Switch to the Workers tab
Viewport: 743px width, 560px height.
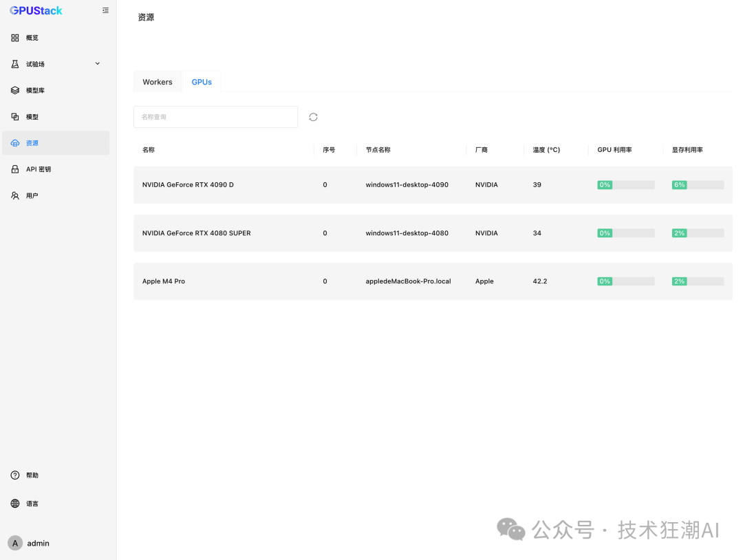[158, 82]
